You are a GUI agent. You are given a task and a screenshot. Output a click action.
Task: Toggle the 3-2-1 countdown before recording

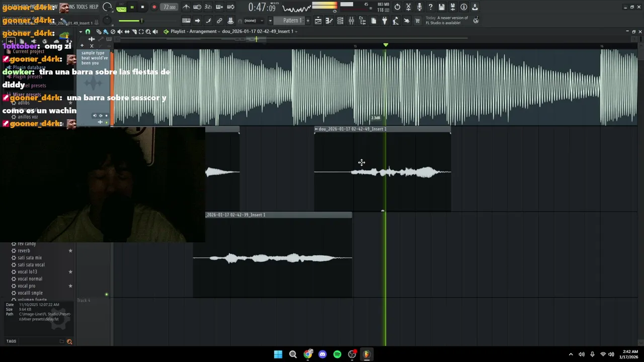click(x=209, y=7)
